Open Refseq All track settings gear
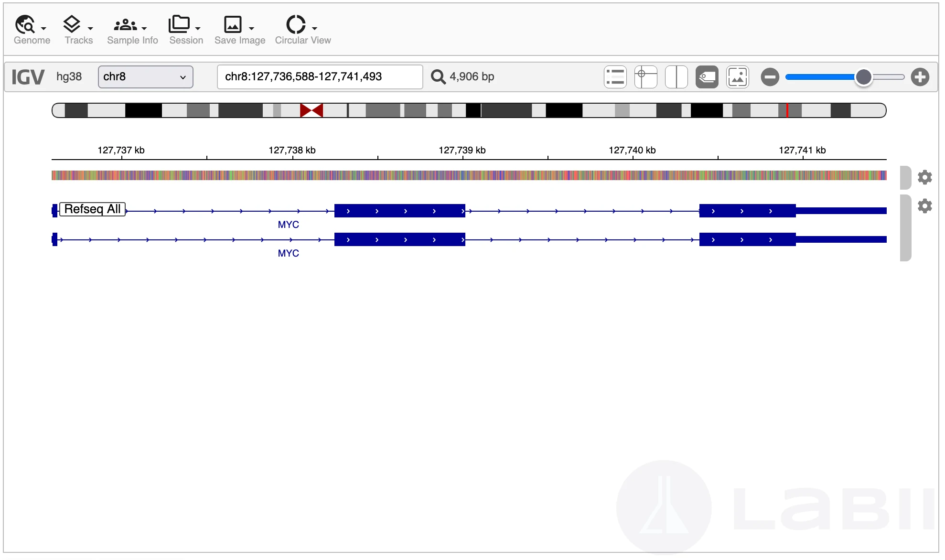Viewport: 945px width, 560px height. [x=924, y=206]
